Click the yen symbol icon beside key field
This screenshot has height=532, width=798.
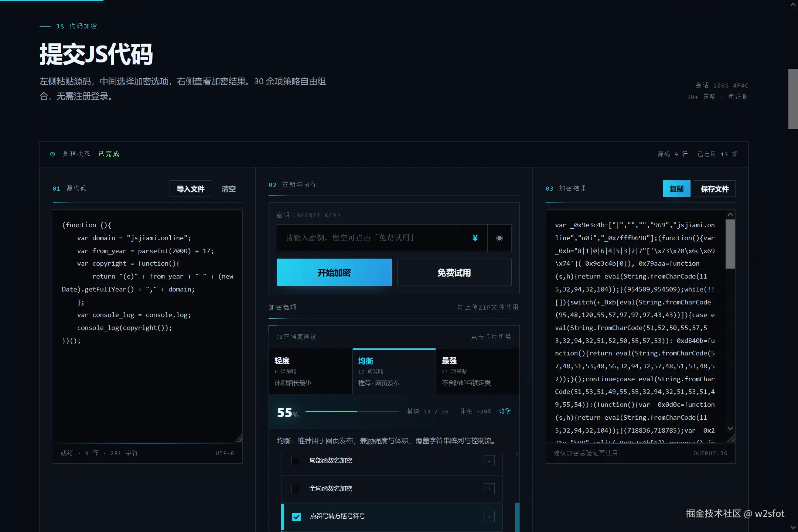point(475,238)
